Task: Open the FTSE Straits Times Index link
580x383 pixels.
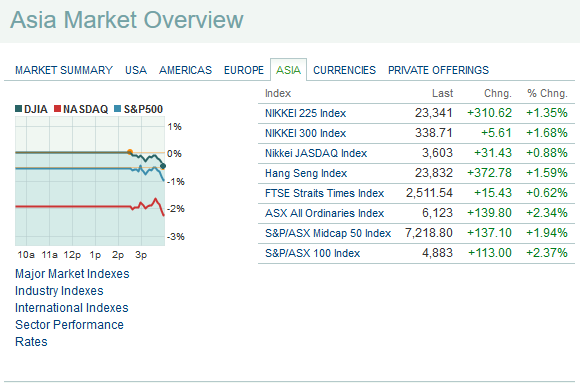Action: pyautogui.click(x=324, y=193)
